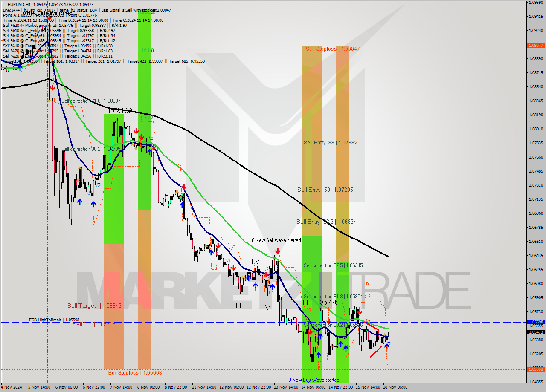The image size is (546, 392).
Task: Select 'Sell correction 61.8 | 1.05954' label
Action: 333,296
